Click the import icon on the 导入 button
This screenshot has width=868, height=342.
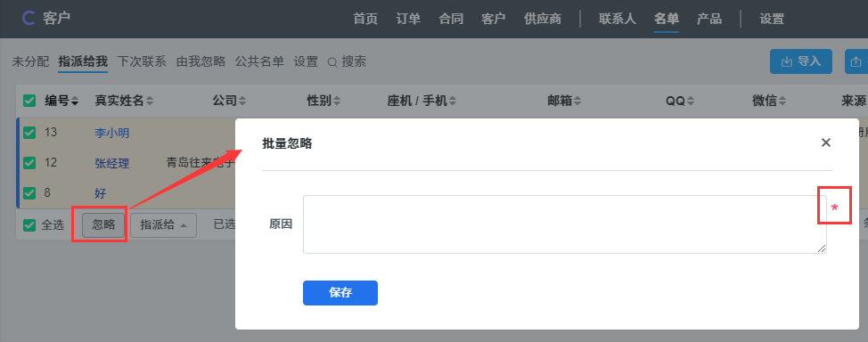pyautogui.click(x=786, y=62)
